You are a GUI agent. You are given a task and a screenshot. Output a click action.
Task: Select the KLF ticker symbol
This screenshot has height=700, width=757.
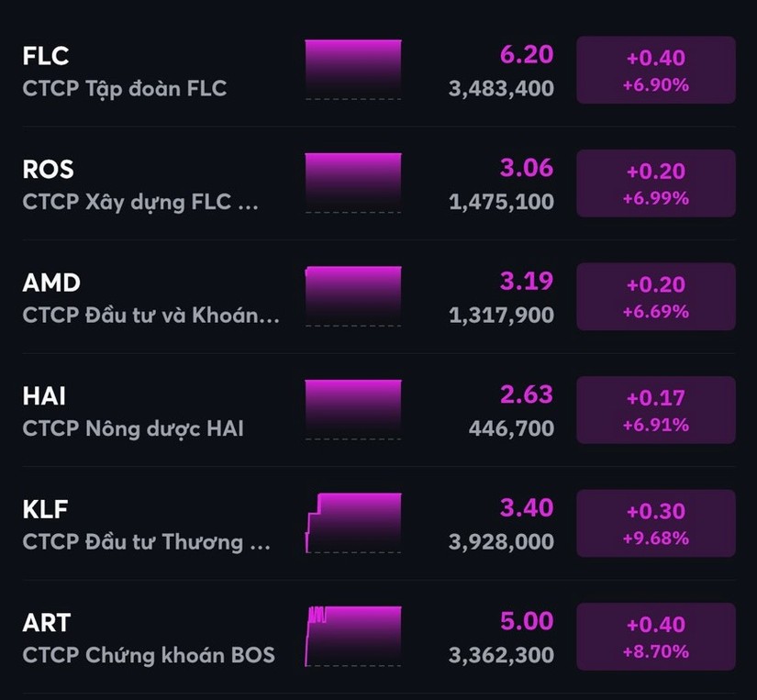[46, 509]
